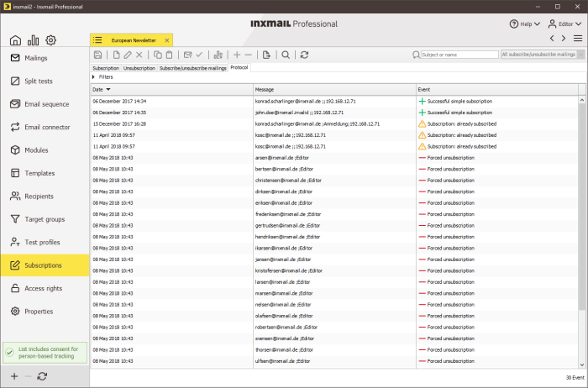Viewport: 588px width, 388px height.
Task: Click the send test mail envelope icon
Action: [x=187, y=55]
